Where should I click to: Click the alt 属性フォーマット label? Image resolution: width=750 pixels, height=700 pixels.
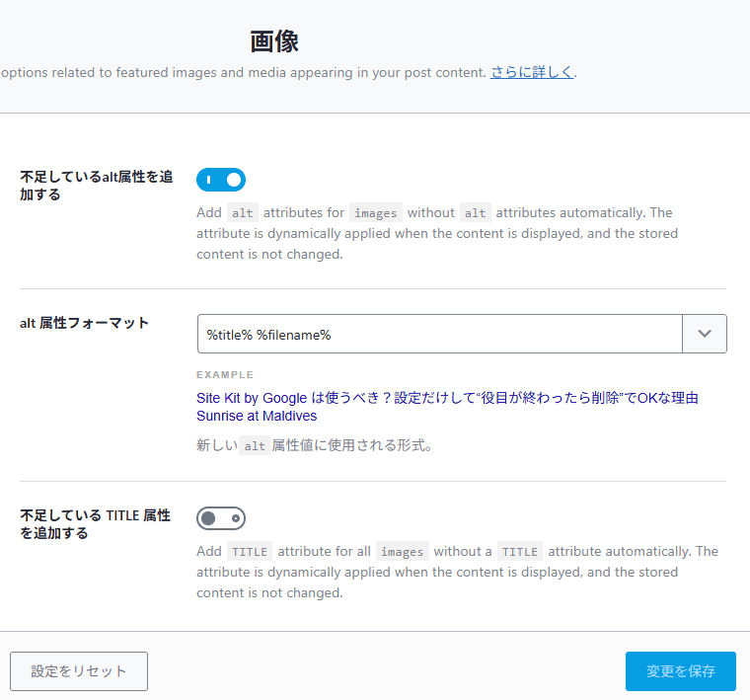84,323
